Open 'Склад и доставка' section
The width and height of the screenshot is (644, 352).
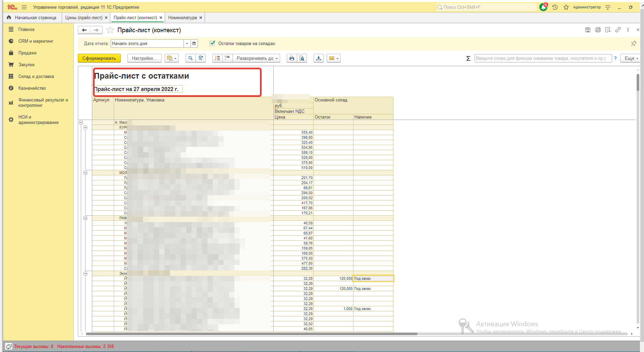click(36, 76)
